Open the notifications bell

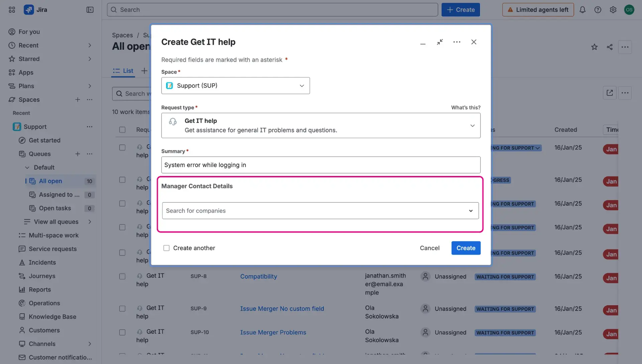582,10
